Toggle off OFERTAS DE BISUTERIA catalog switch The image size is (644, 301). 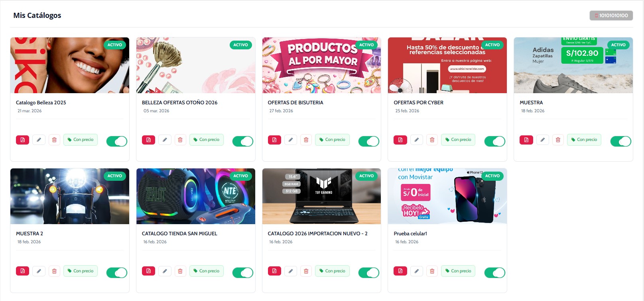tap(369, 141)
